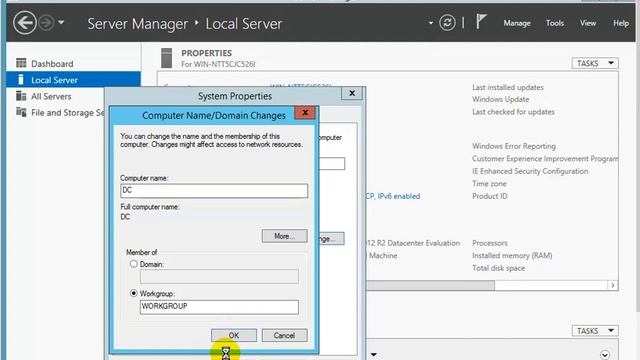Click the More... button
Screen dimensions: 640x360
[x=284, y=236]
